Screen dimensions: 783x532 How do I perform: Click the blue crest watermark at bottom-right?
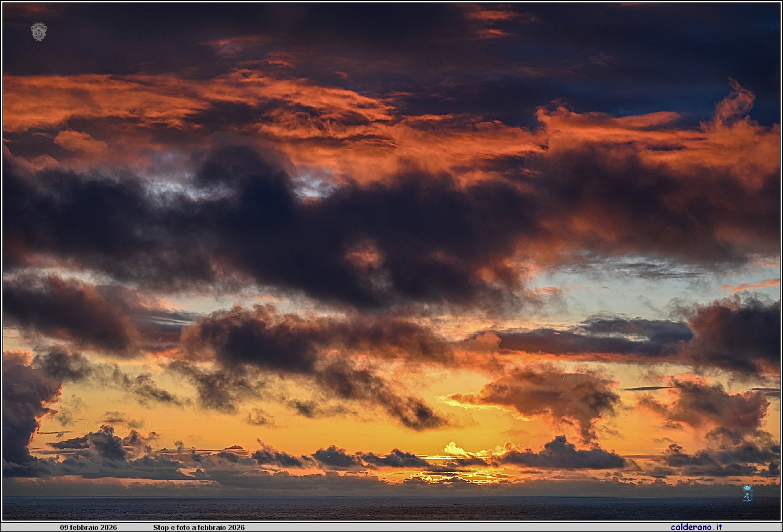747,492
